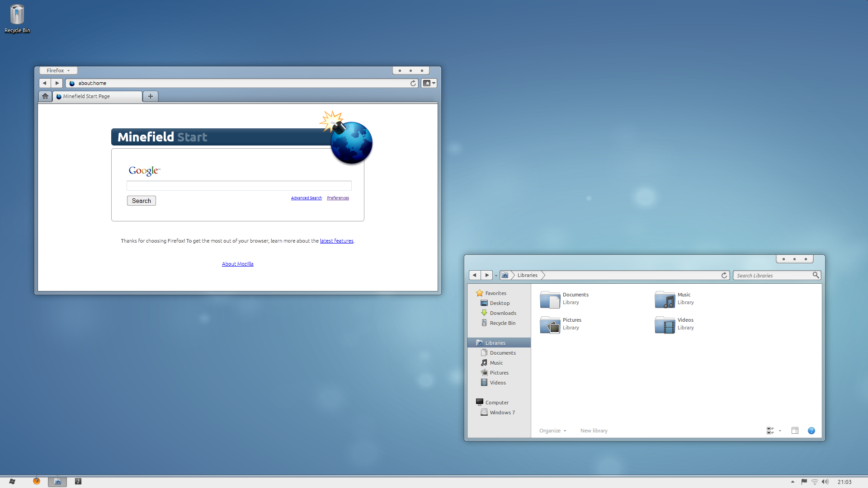Select the Videos library folder icon
Viewport: 868px width, 488px height.
pos(665,325)
